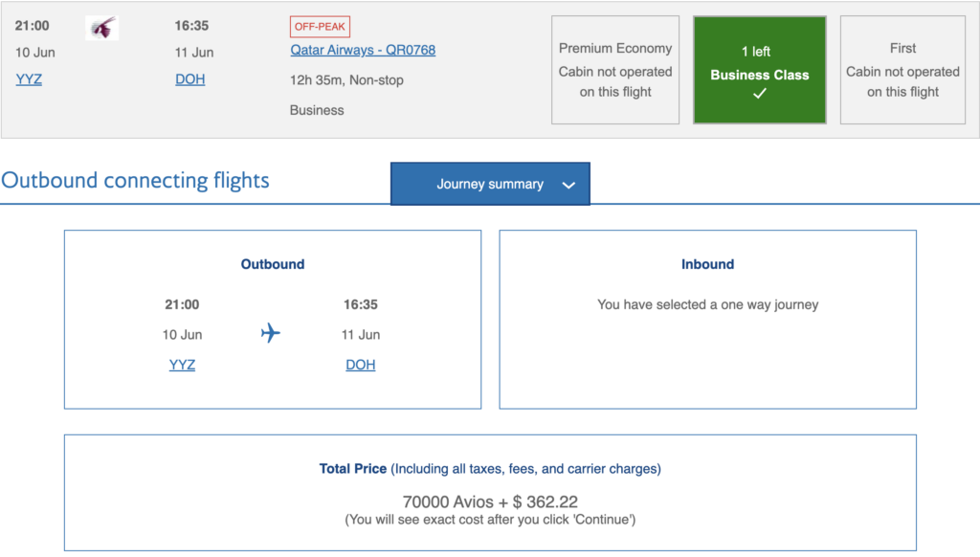Click the airplane icon in Outbound summary
Screen dimensions: 980x557
(271, 333)
